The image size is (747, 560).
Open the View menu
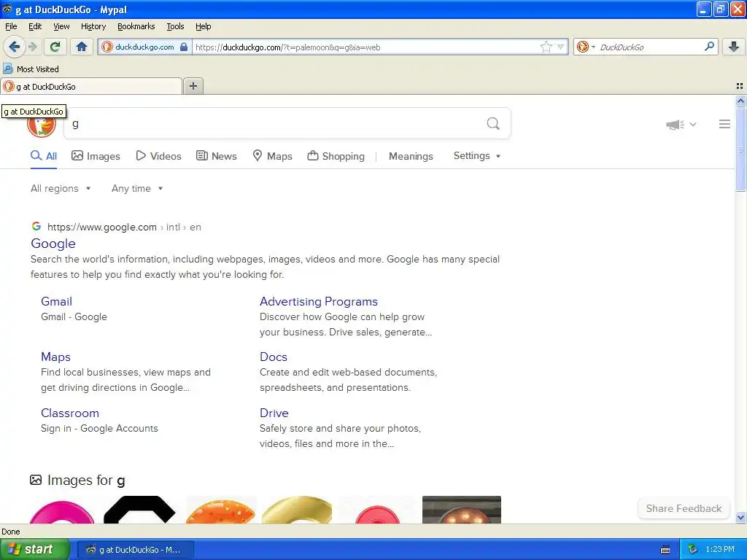(x=61, y=26)
